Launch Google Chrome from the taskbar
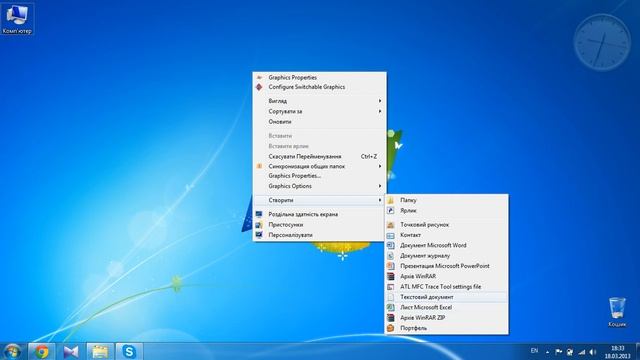The height and width of the screenshot is (360, 640). (x=41, y=351)
